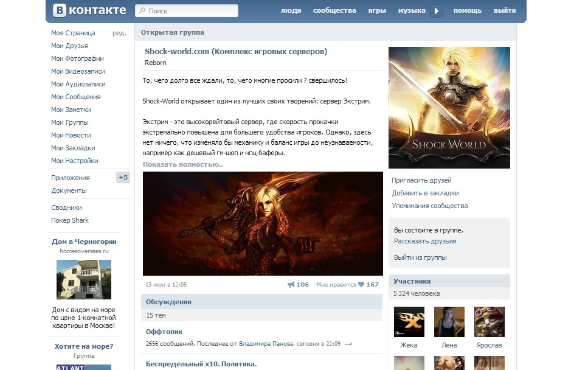Image resolution: width=588 pixels, height=370 pixels.
Task: Click the heart like icon on the post
Action: [x=361, y=284]
